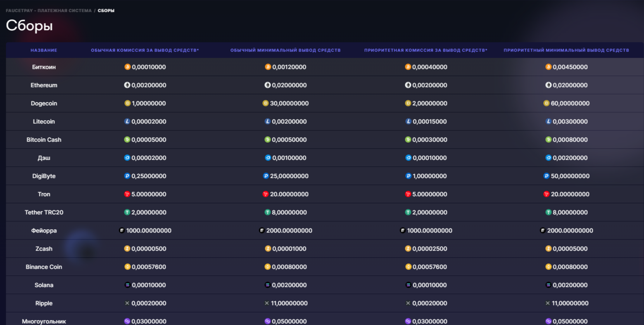Screen dimensions: 644x325
Task: Click the Binance Coin icon beside 0,00057600 in normal fee column
Action: click(x=127, y=267)
